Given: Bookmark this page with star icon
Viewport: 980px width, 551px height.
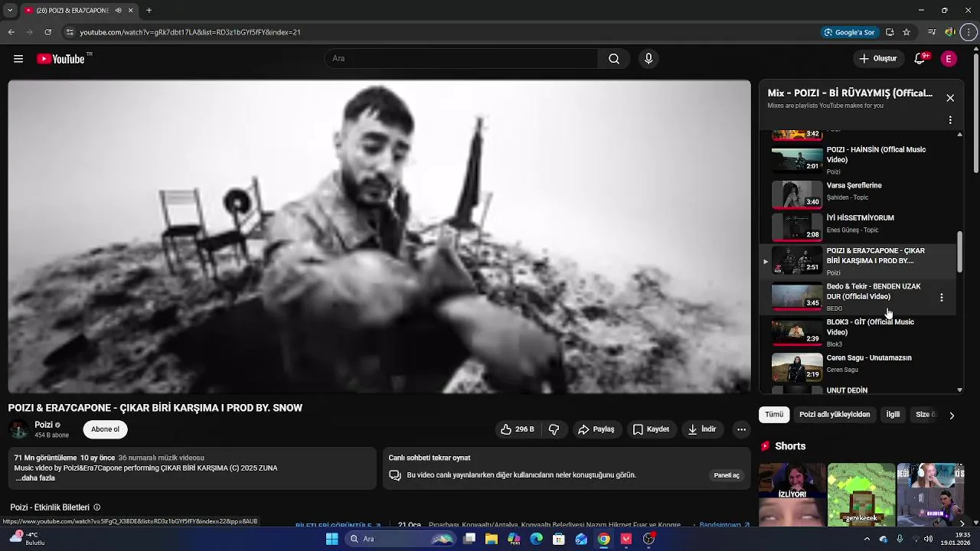Looking at the screenshot, I should pos(906,32).
